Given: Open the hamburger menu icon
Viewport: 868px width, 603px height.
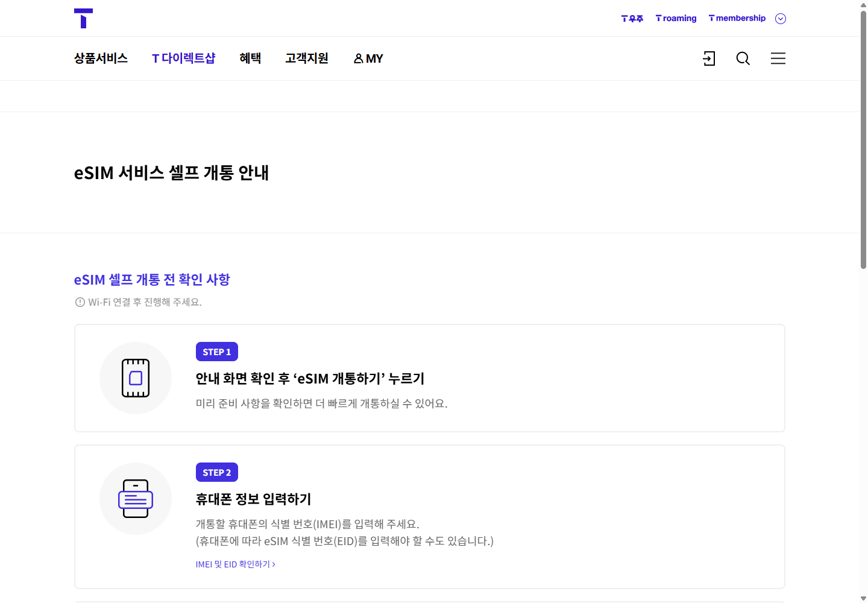Looking at the screenshot, I should [x=778, y=58].
